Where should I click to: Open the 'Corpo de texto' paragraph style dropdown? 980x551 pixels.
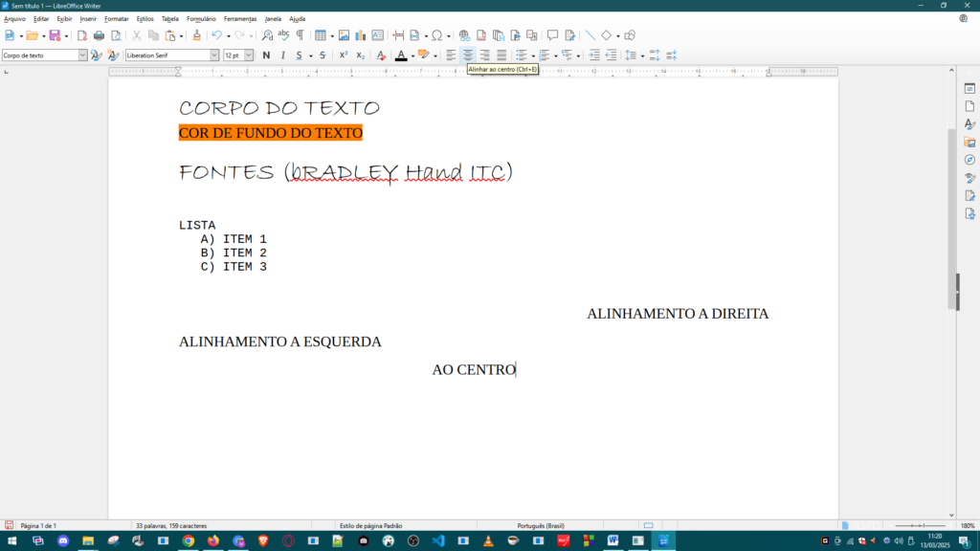(82, 55)
